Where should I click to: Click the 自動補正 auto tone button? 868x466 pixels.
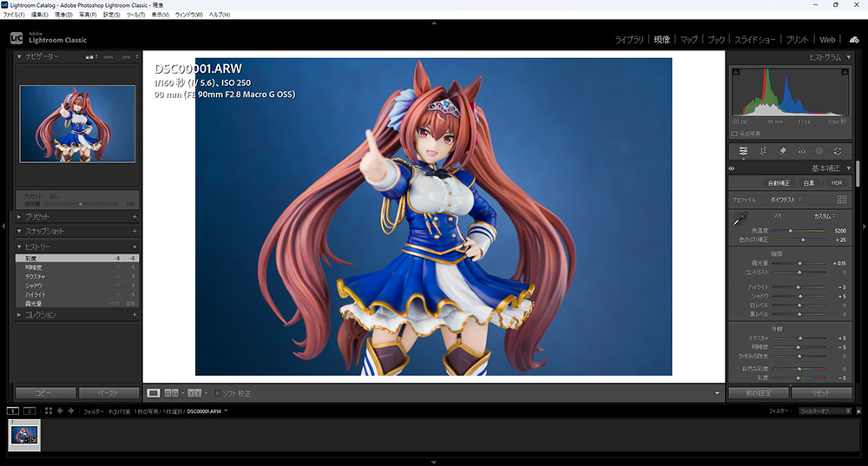pos(779,183)
